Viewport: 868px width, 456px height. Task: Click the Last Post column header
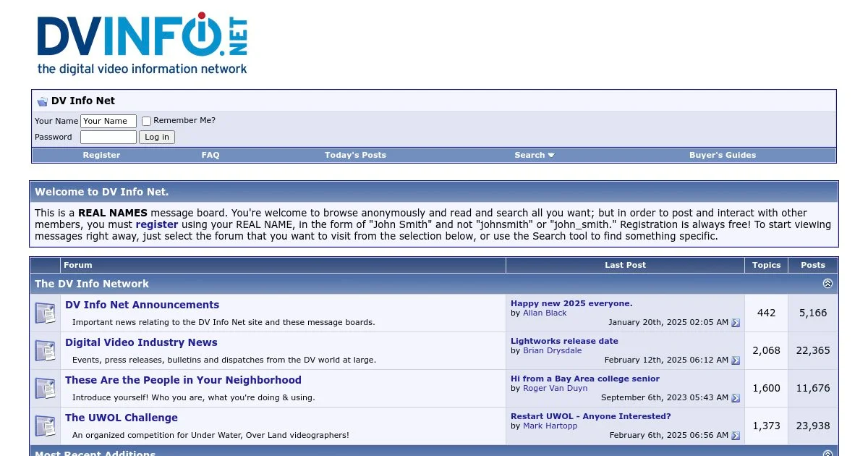click(x=625, y=265)
